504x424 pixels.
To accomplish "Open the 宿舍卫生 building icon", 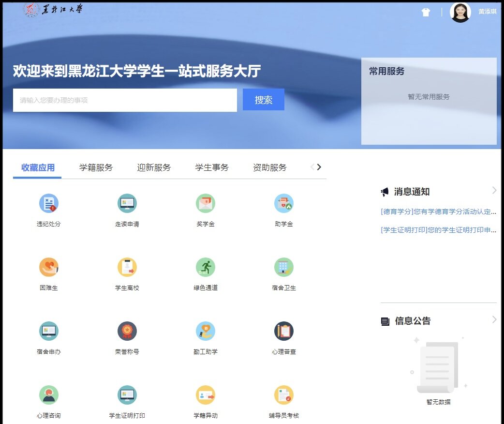I will point(283,267).
